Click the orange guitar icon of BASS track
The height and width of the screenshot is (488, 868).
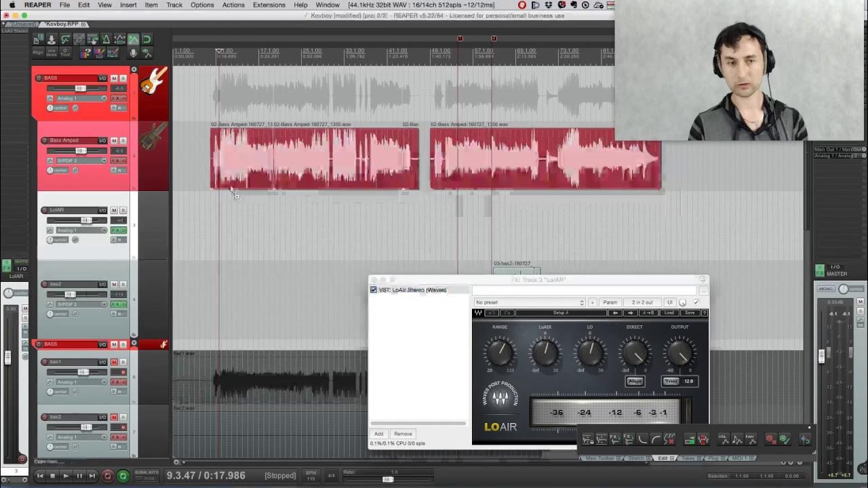(x=153, y=81)
